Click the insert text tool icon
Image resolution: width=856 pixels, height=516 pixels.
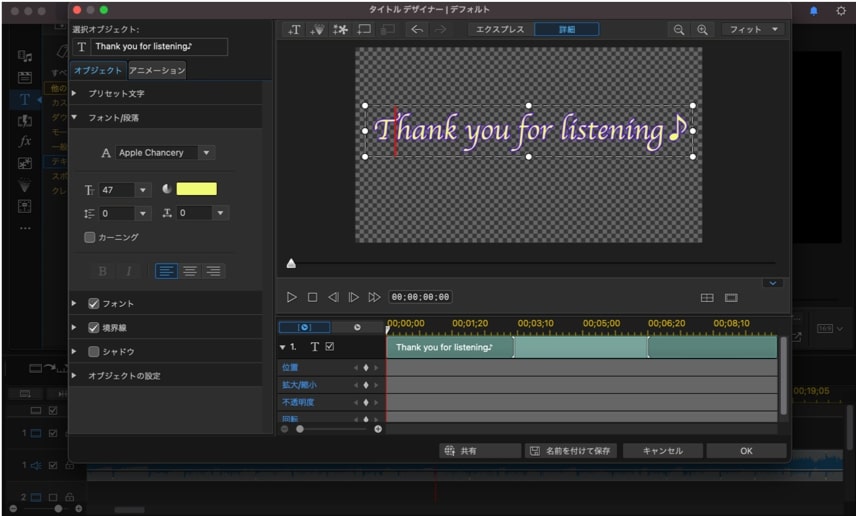[x=294, y=30]
